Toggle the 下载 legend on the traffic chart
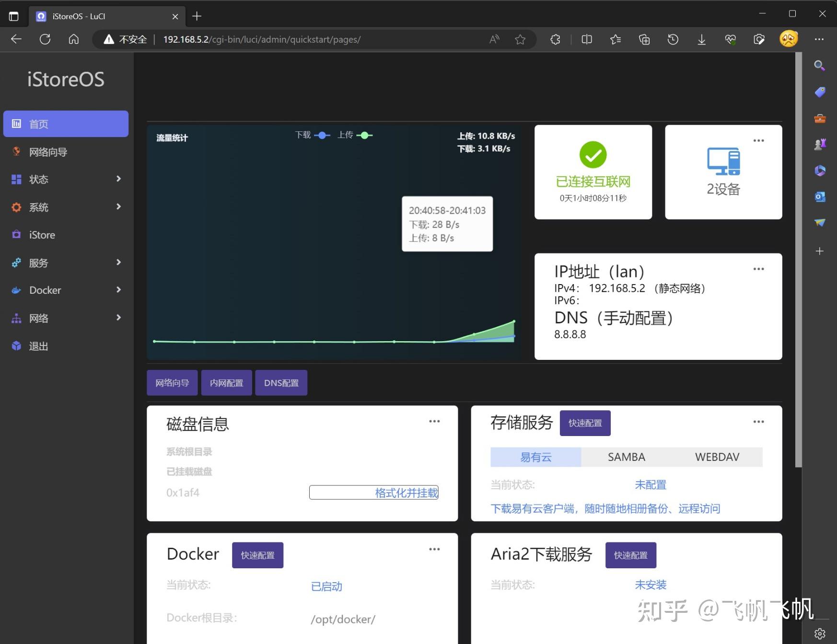The image size is (837, 644). pyautogui.click(x=313, y=135)
